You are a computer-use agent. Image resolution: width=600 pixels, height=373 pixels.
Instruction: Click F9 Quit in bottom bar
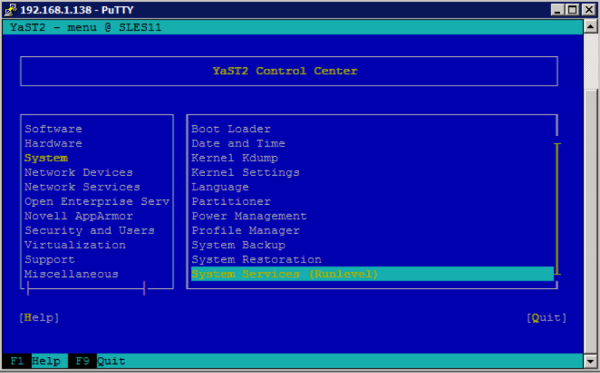point(97,361)
